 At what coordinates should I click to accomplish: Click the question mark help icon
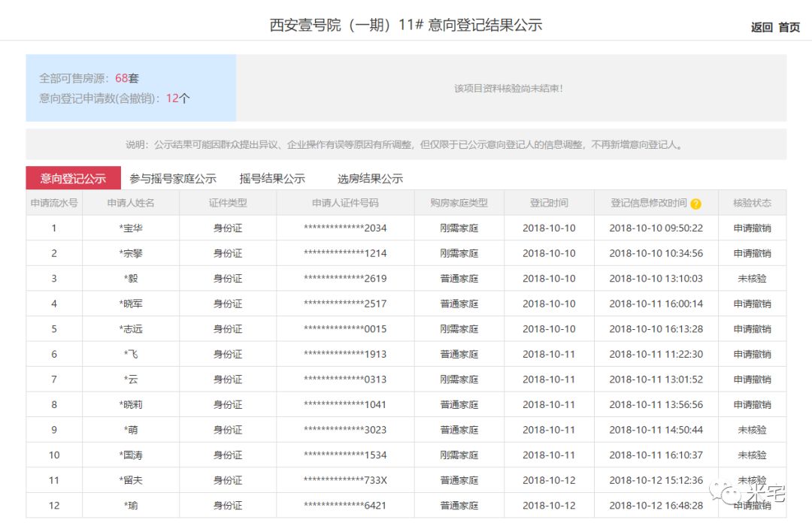point(695,204)
